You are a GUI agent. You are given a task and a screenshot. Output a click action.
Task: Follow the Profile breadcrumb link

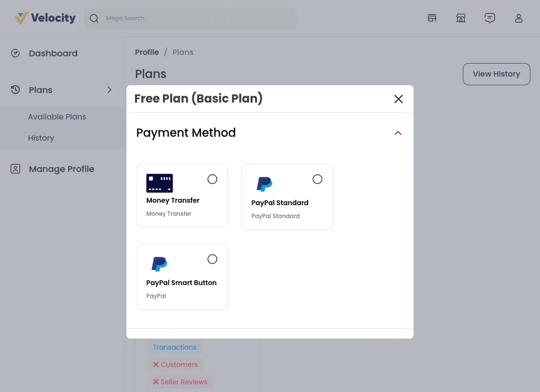147,52
